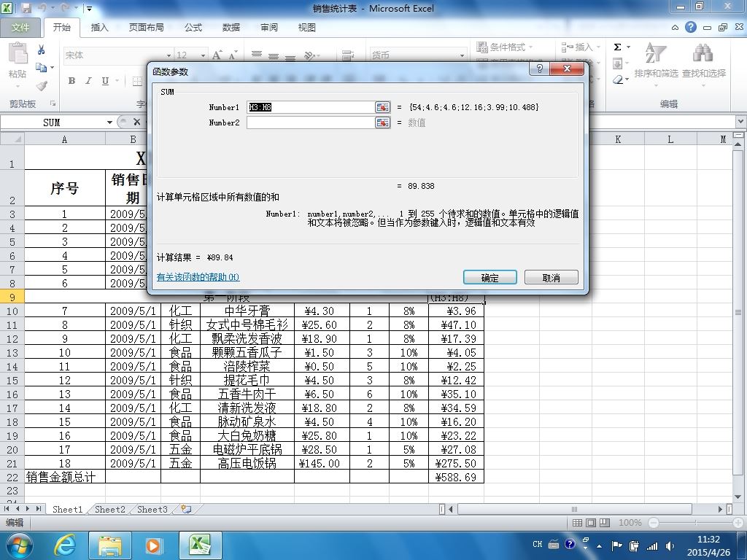747x560 pixels.
Task: Open the font size dropdown showing 12
Action: pyautogui.click(x=203, y=55)
